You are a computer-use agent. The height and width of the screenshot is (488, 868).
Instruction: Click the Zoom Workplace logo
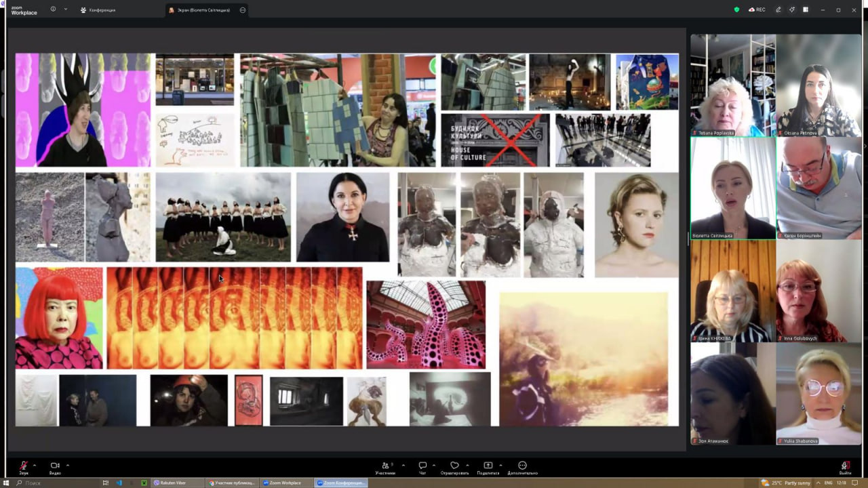pos(24,10)
